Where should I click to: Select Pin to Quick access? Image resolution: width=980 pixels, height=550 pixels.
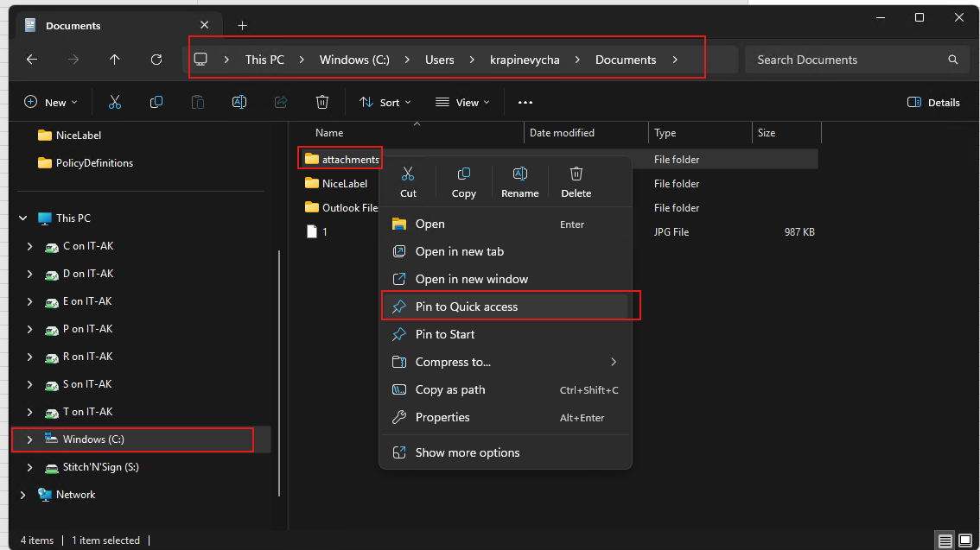pos(467,307)
